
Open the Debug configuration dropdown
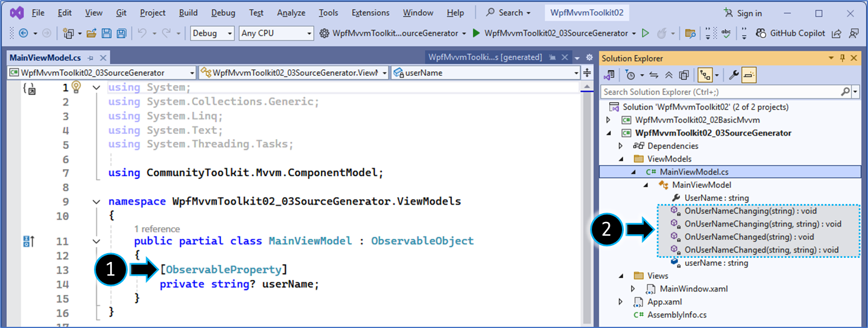tap(212, 34)
